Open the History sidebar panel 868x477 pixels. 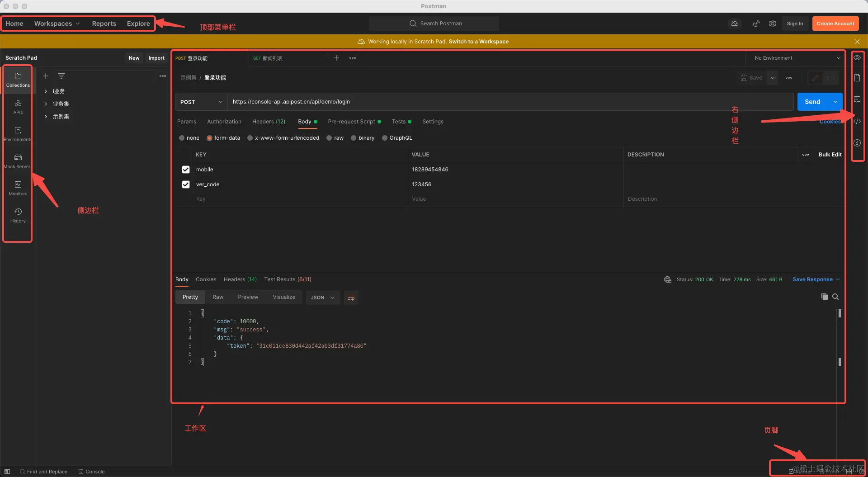click(18, 215)
